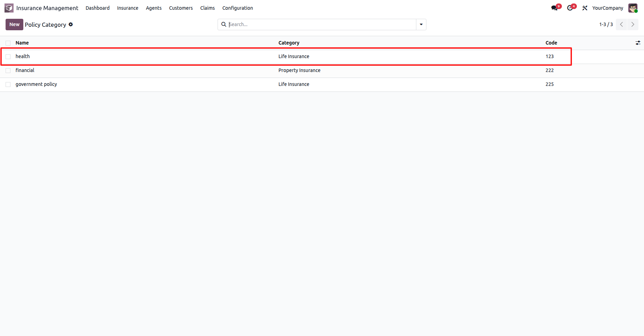Select the financial row checkbox

8,70
